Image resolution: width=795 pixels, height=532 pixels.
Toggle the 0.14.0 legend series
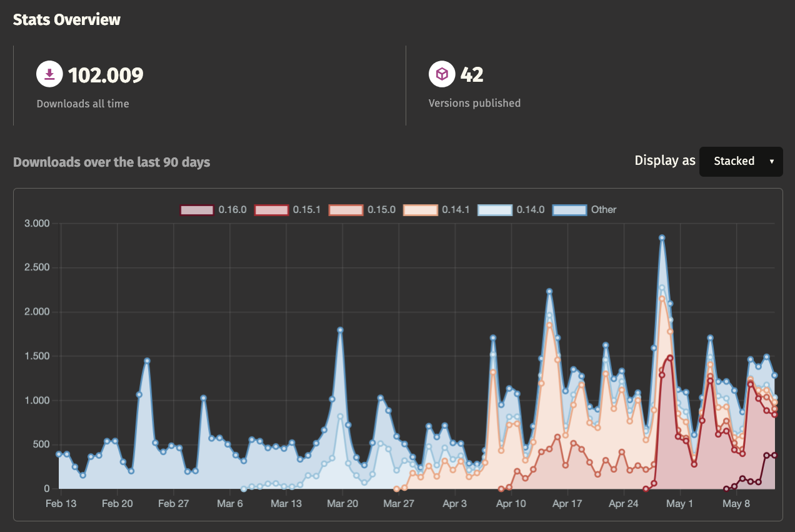coord(511,210)
